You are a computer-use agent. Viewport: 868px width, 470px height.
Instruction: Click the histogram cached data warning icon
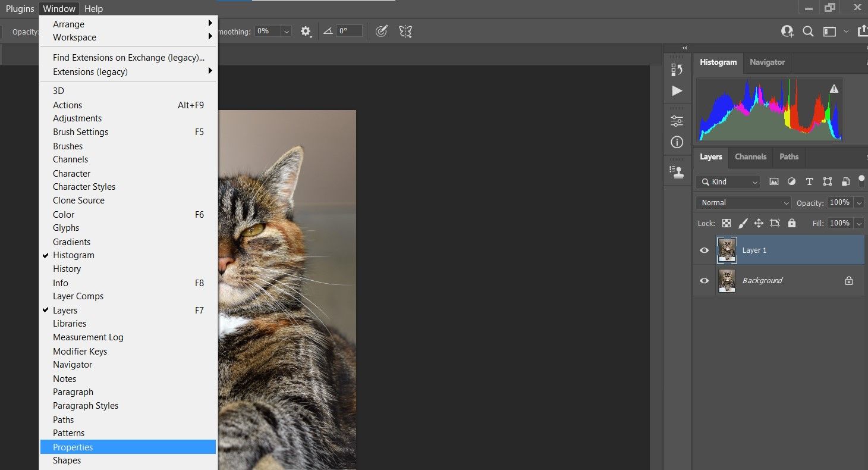click(x=834, y=89)
